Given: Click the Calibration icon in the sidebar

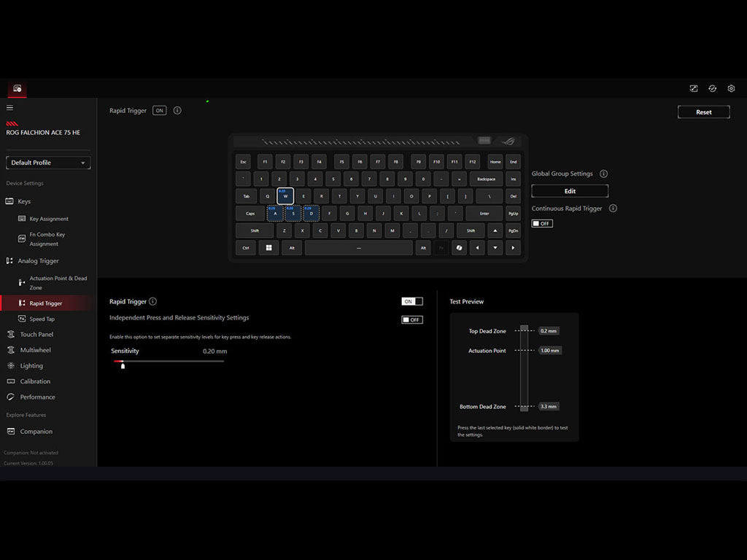Looking at the screenshot, I should [10, 381].
